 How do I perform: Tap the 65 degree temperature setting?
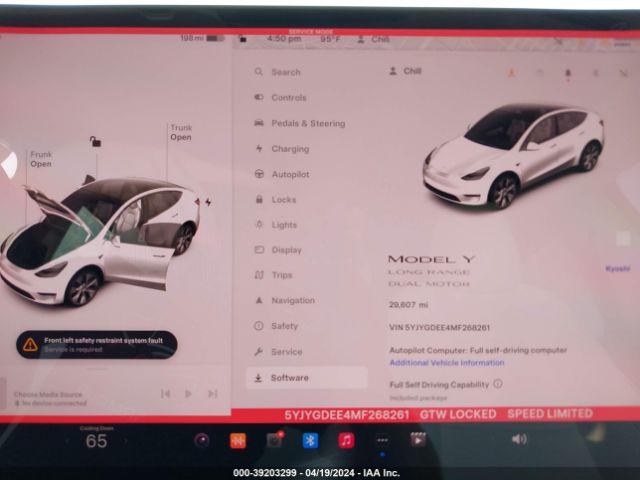[x=97, y=441]
